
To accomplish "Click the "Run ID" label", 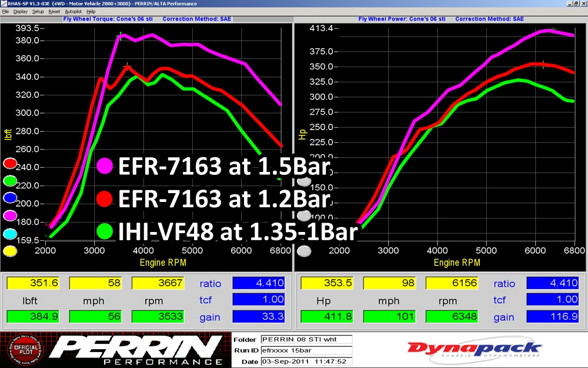I will tap(246, 350).
